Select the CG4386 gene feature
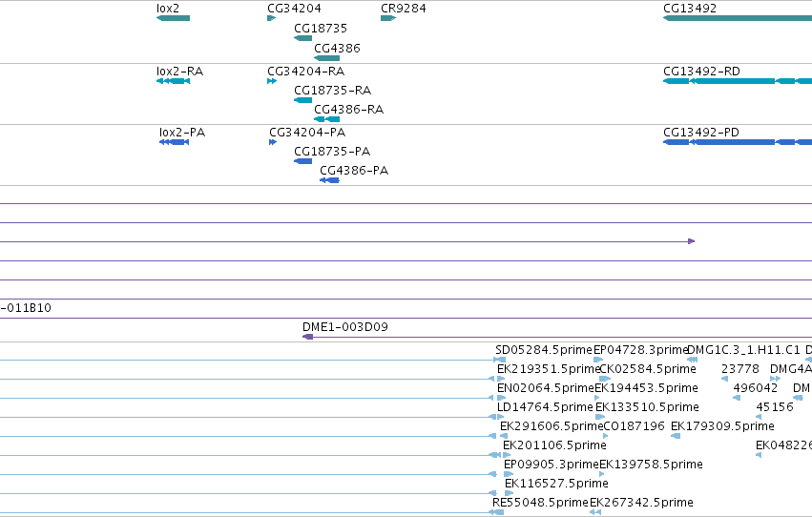 (326, 58)
